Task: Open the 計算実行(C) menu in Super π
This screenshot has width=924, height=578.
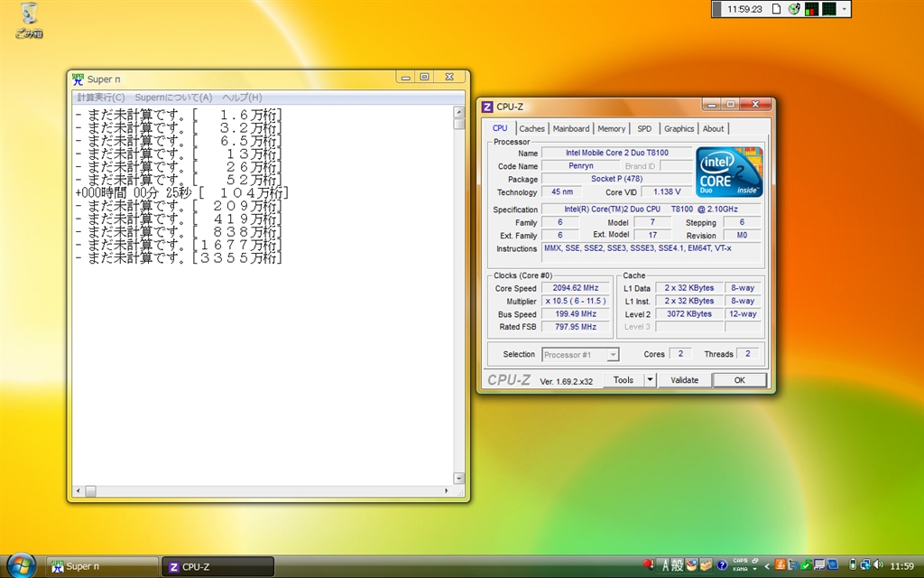Action: [101, 98]
